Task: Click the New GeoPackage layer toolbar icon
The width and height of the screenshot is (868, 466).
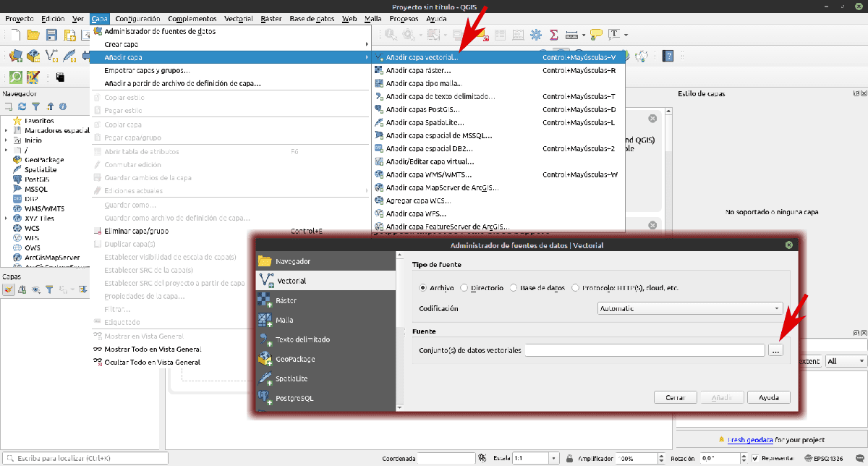Action: [33, 56]
